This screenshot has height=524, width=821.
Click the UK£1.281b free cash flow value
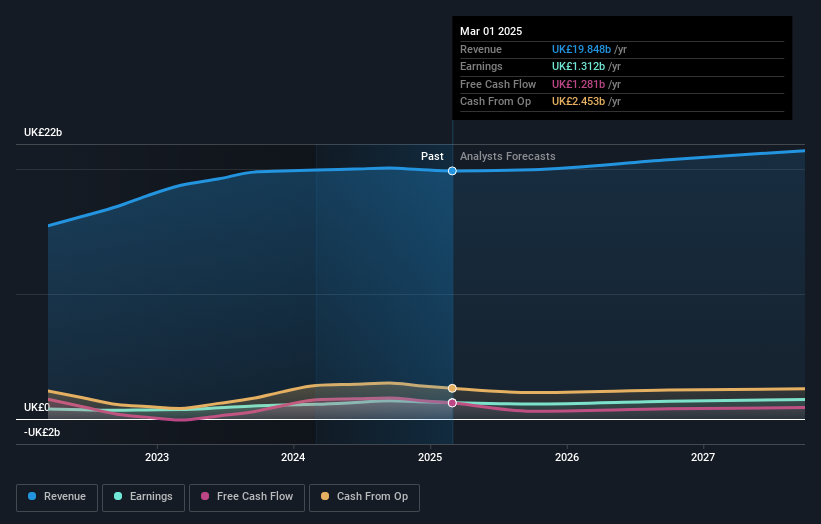pyautogui.click(x=579, y=84)
